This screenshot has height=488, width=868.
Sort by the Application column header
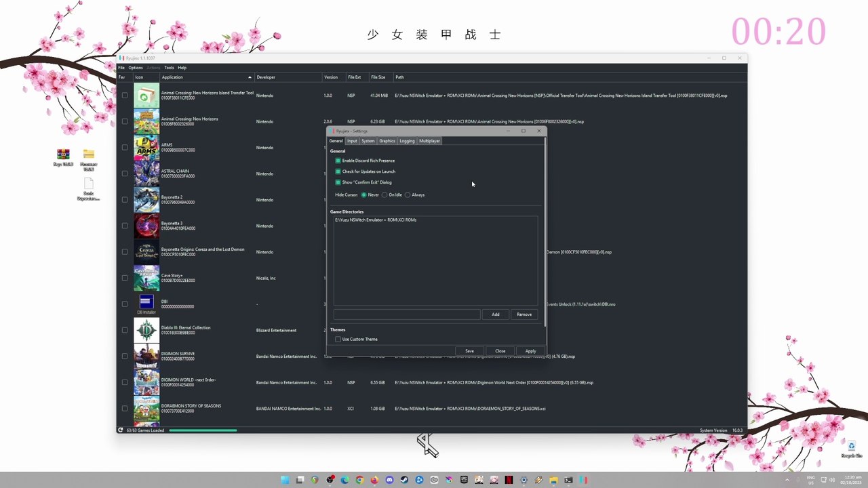pos(207,77)
